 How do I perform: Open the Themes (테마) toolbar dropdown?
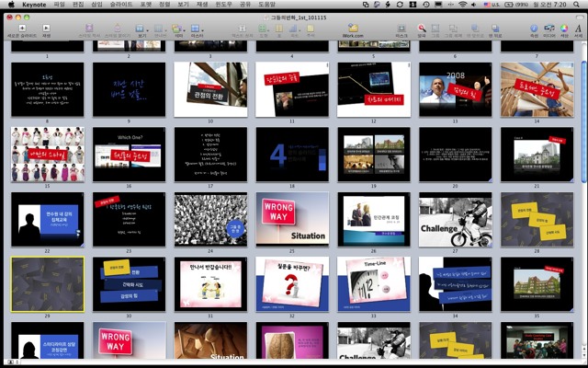[176, 29]
